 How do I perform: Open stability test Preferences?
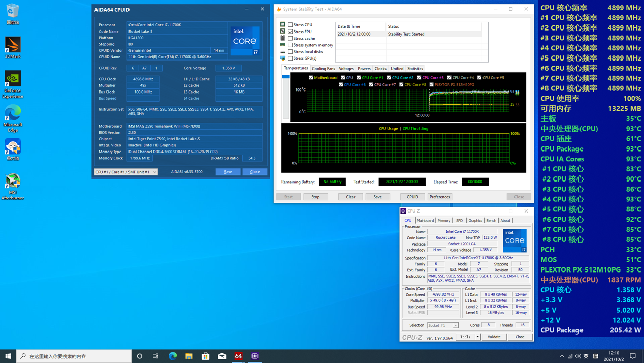pyautogui.click(x=439, y=197)
